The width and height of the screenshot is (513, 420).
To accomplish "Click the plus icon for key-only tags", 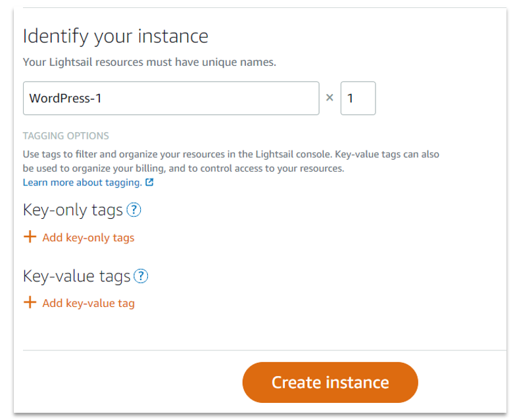I will click(x=30, y=237).
